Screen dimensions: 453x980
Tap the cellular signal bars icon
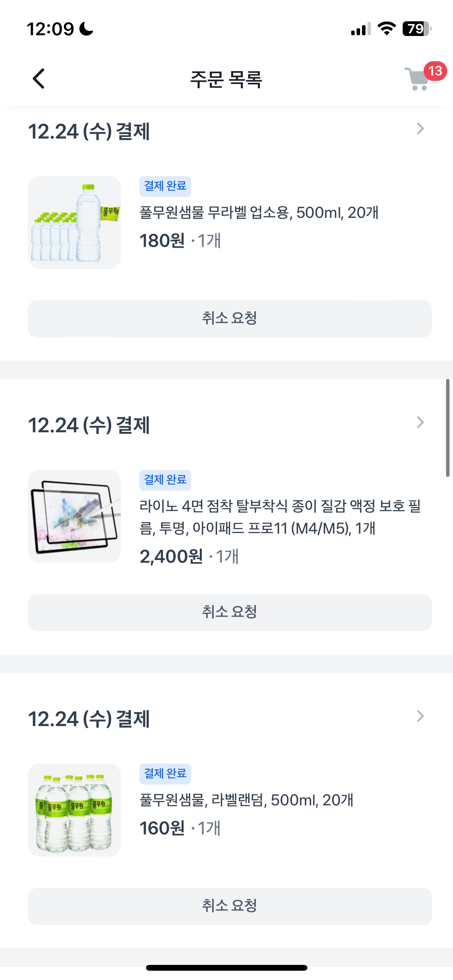360,29
